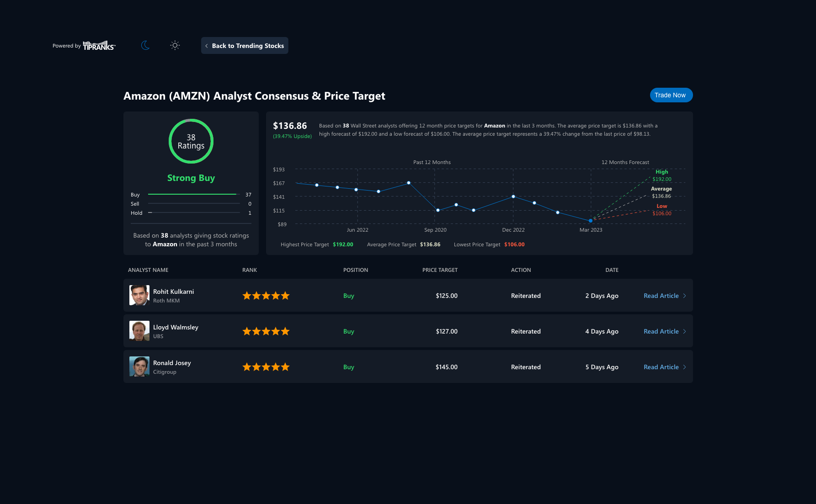The width and height of the screenshot is (816, 504).
Task: Click the Hold rating bar
Action: pyautogui.click(x=194, y=213)
